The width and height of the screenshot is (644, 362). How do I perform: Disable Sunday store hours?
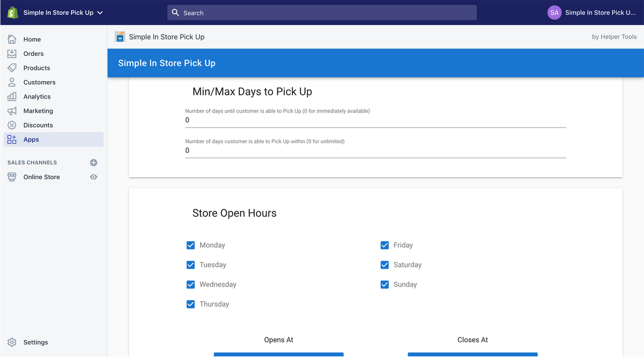pyautogui.click(x=384, y=284)
